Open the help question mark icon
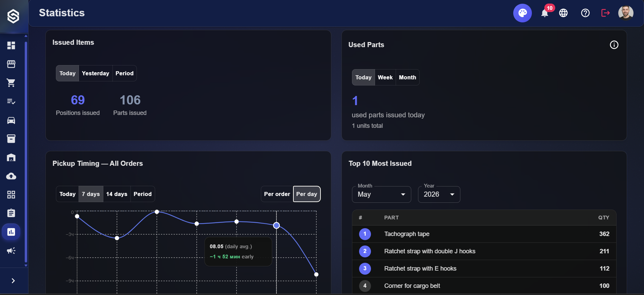The height and width of the screenshot is (295, 644). point(585,13)
